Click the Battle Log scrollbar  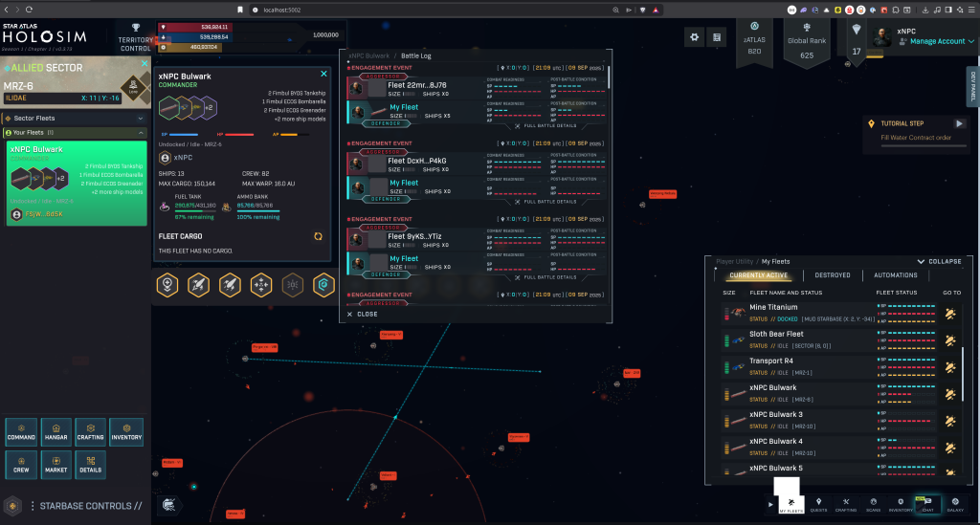click(x=608, y=77)
